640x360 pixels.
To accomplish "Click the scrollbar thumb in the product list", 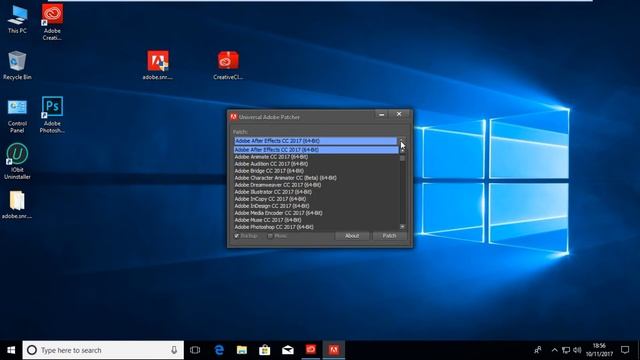I will pyautogui.click(x=402, y=158).
